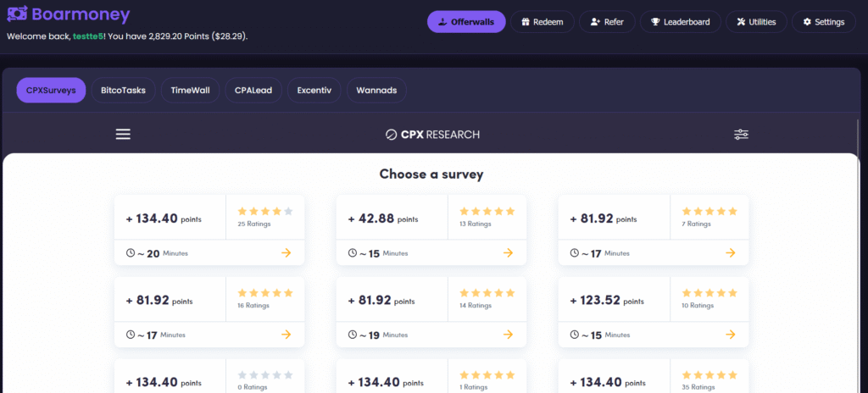Click the "+ 42.88 points" value
The height and width of the screenshot is (393, 868).
382,219
